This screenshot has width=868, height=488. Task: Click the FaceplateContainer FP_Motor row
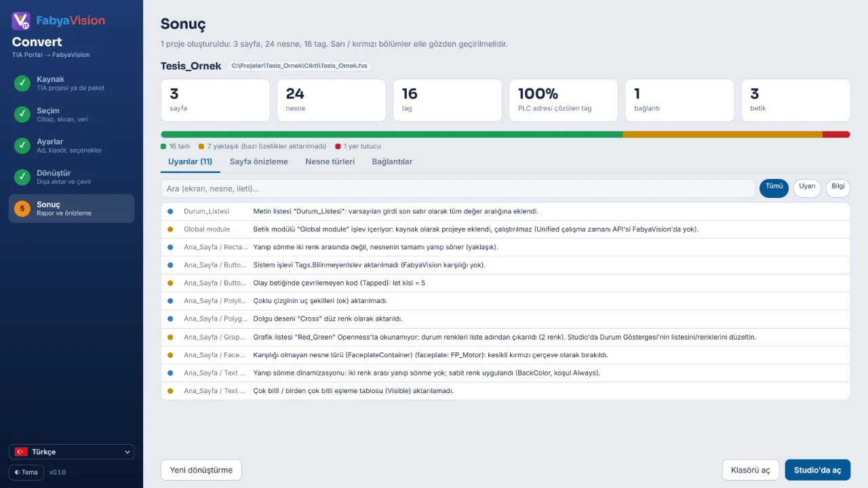[x=505, y=354]
